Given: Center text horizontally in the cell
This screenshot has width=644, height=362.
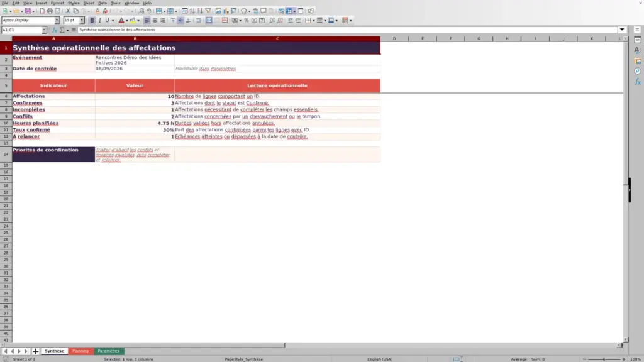Looking at the screenshot, I should click(x=155, y=21).
